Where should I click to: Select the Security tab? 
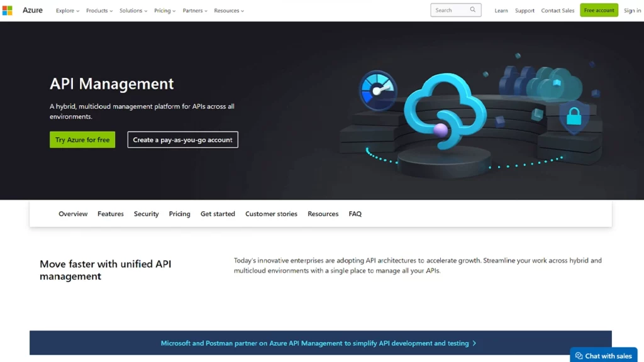tap(146, 214)
